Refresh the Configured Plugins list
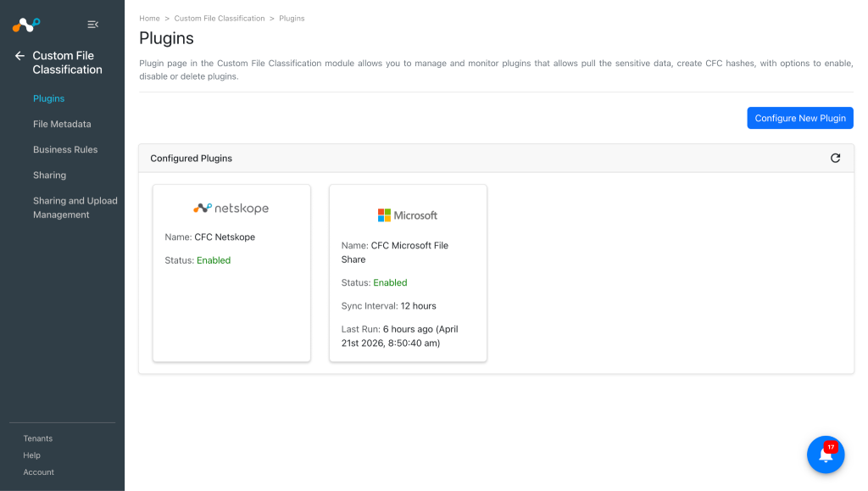The width and height of the screenshot is (868, 491). (x=835, y=159)
